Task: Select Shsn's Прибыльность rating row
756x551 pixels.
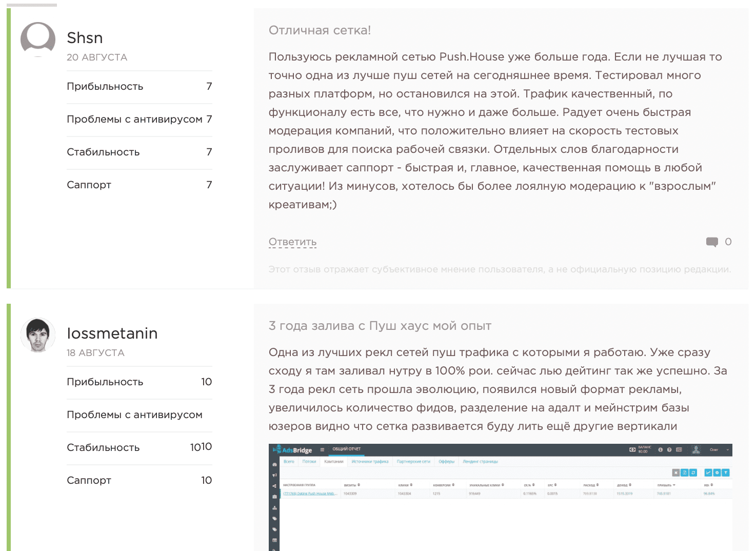Action: point(140,87)
